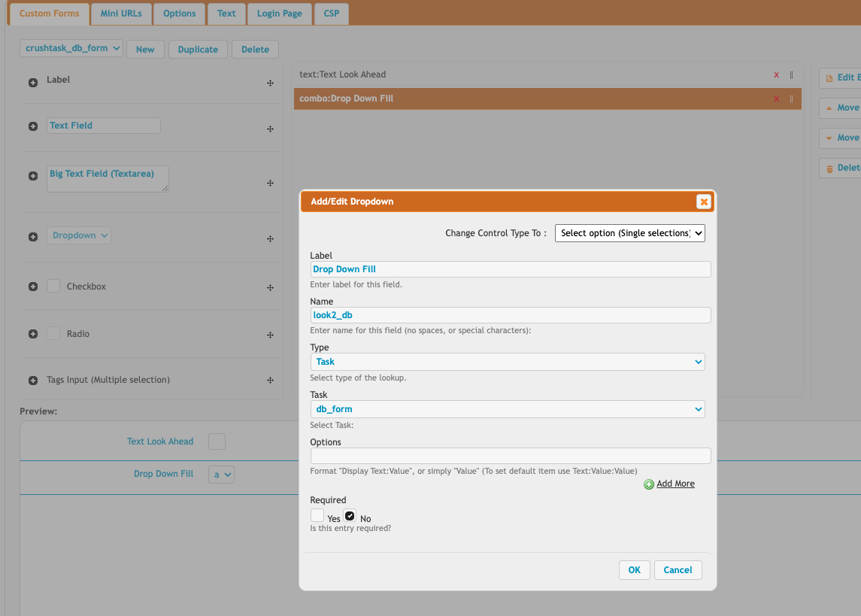Delete combo:Drop Down Fill using red x
Viewport: 861px width, 616px height.
[776, 99]
